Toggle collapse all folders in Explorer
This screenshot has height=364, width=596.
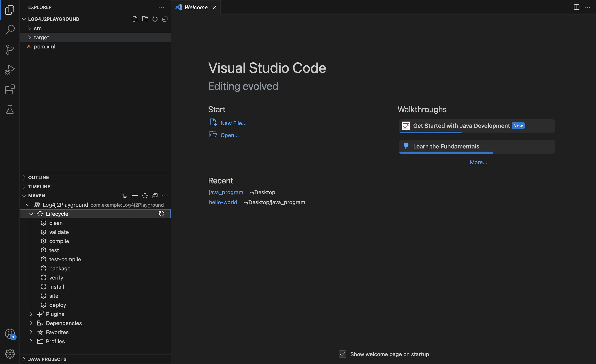(165, 19)
